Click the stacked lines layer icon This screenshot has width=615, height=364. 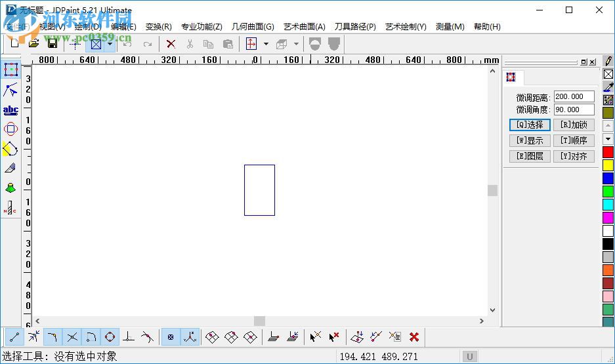[274, 337]
